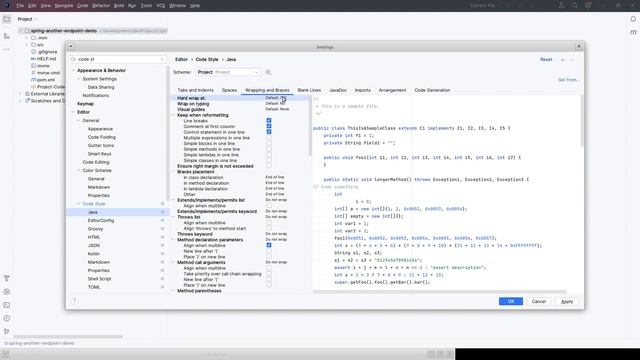Click the Reset link

pos(546,60)
